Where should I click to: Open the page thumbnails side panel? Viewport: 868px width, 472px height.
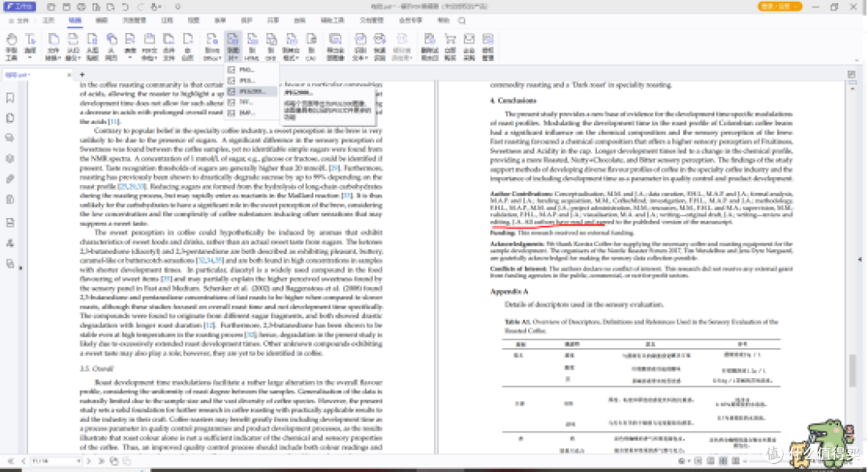click(x=10, y=118)
